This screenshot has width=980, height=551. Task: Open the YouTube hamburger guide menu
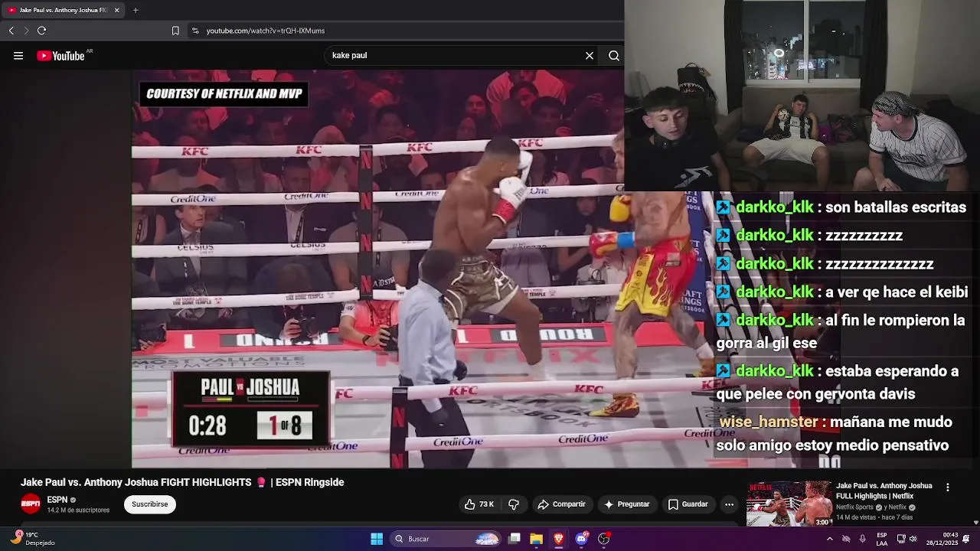coord(18,56)
